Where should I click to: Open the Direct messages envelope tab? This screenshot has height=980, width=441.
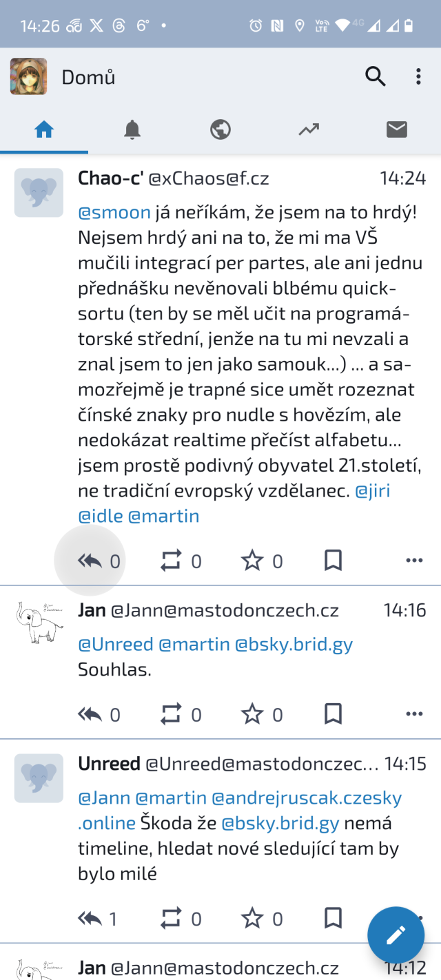(x=397, y=129)
